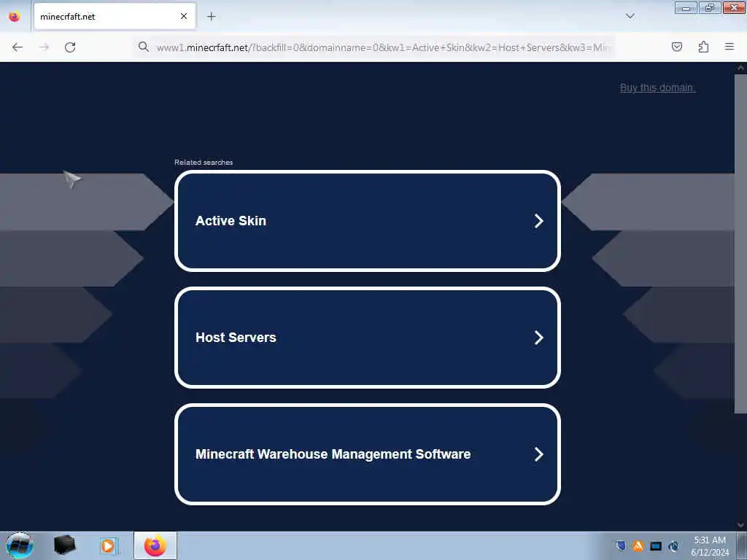
Task: Open the list all tabs dropdown
Action: click(630, 16)
